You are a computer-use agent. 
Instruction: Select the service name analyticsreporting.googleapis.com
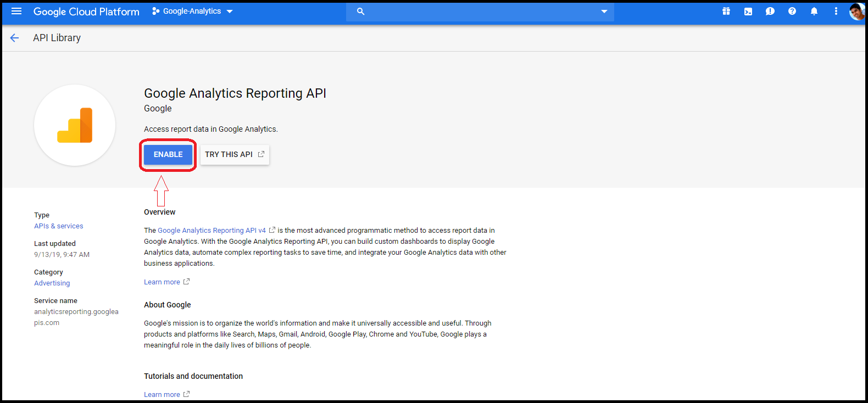(76, 317)
